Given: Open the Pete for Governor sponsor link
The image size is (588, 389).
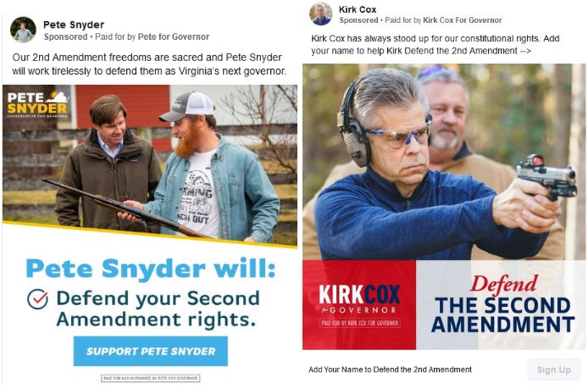Looking at the screenshot, I should pos(174,36).
